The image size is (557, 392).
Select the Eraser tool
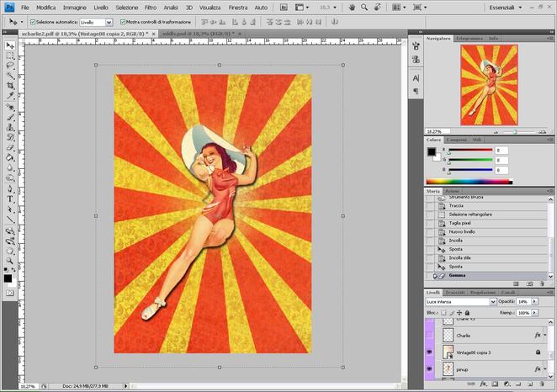10,147
